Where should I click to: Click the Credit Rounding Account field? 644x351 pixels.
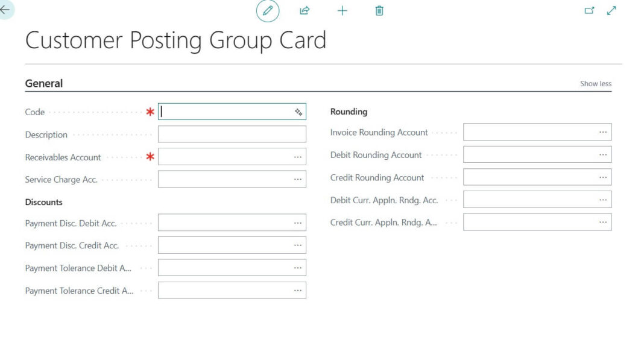[537, 177]
